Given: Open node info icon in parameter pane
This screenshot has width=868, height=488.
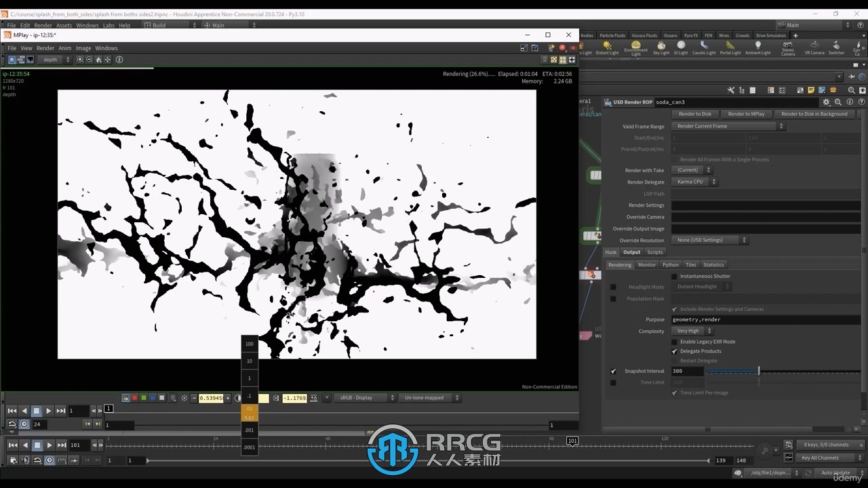Looking at the screenshot, I should tap(849, 102).
